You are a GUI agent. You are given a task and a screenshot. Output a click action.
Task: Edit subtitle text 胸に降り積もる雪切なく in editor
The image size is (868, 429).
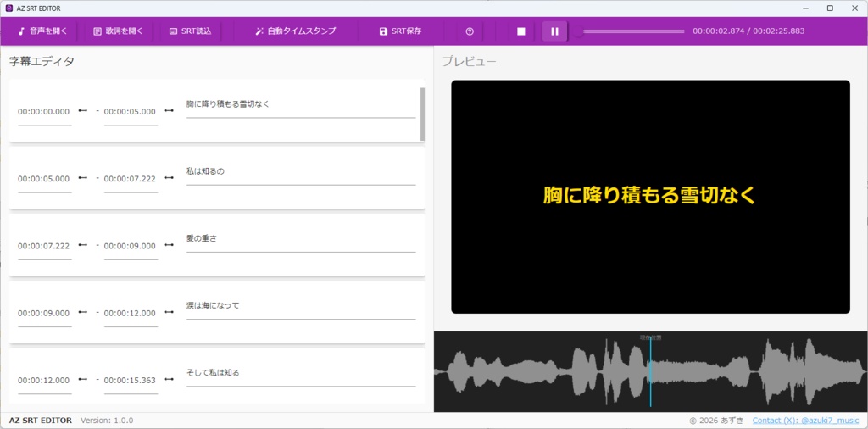click(x=301, y=105)
